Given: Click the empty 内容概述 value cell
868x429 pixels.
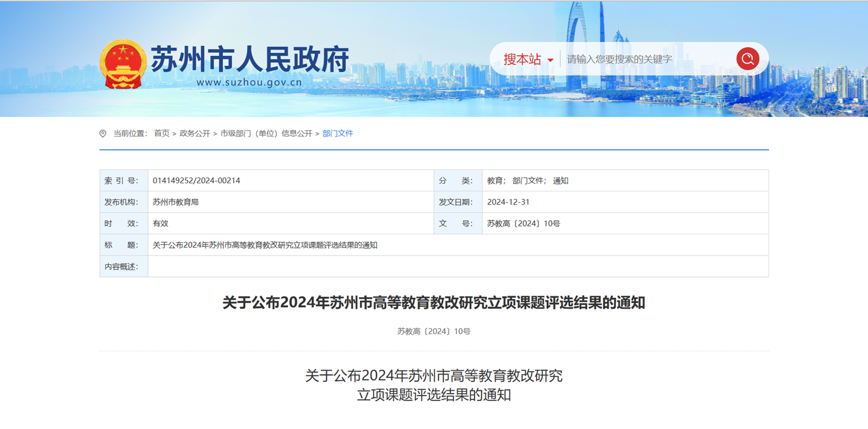Looking at the screenshot, I should point(457,267).
